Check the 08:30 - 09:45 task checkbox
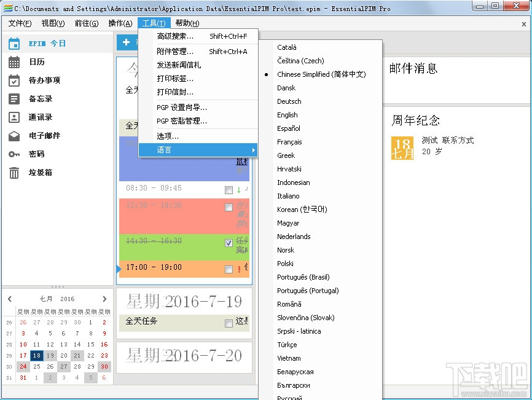 coord(229,190)
